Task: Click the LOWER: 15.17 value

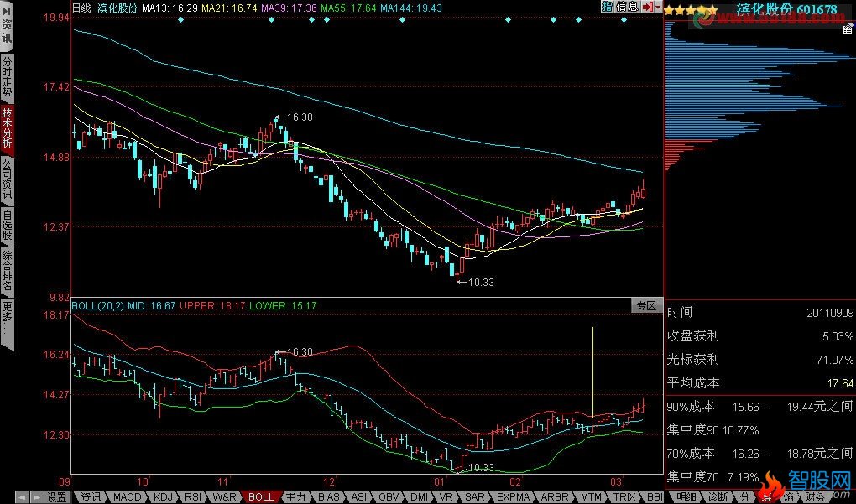Action: [283, 305]
